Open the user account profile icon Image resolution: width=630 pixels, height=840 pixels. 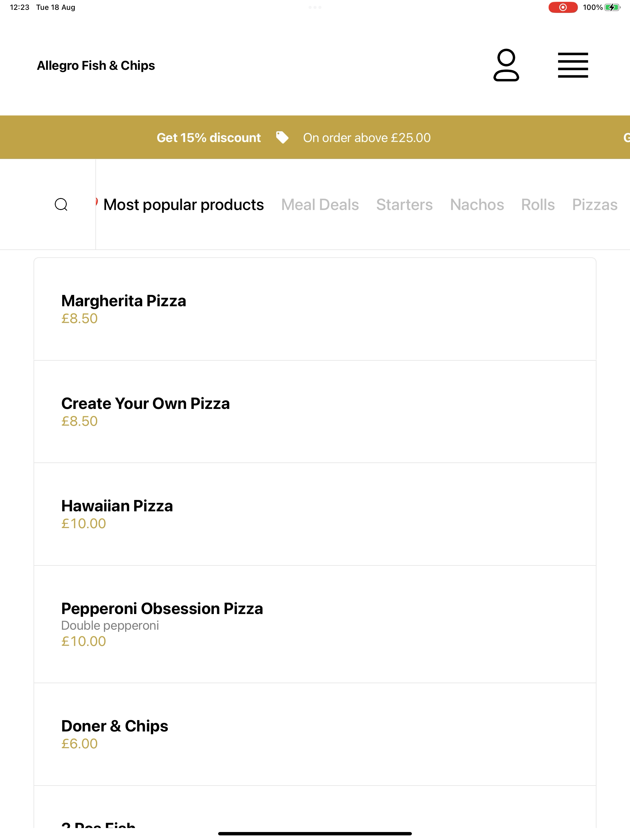point(506,65)
